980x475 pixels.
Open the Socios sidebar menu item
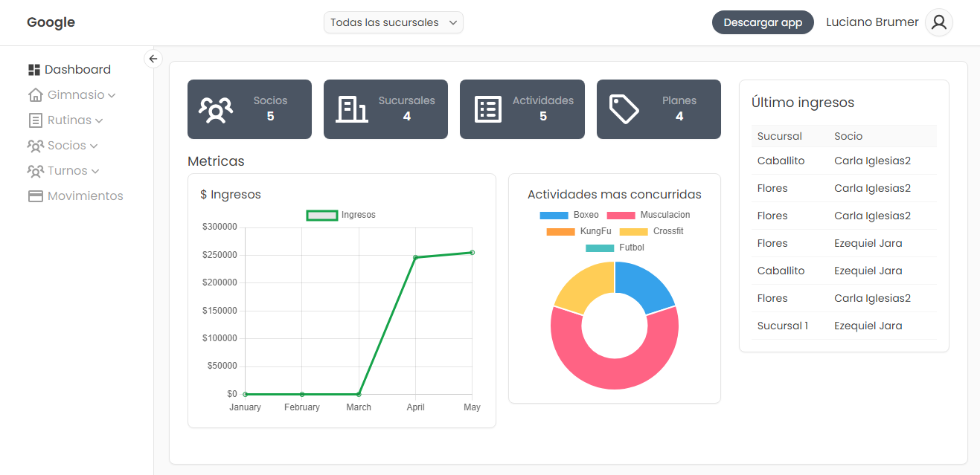(x=63, y=146)
